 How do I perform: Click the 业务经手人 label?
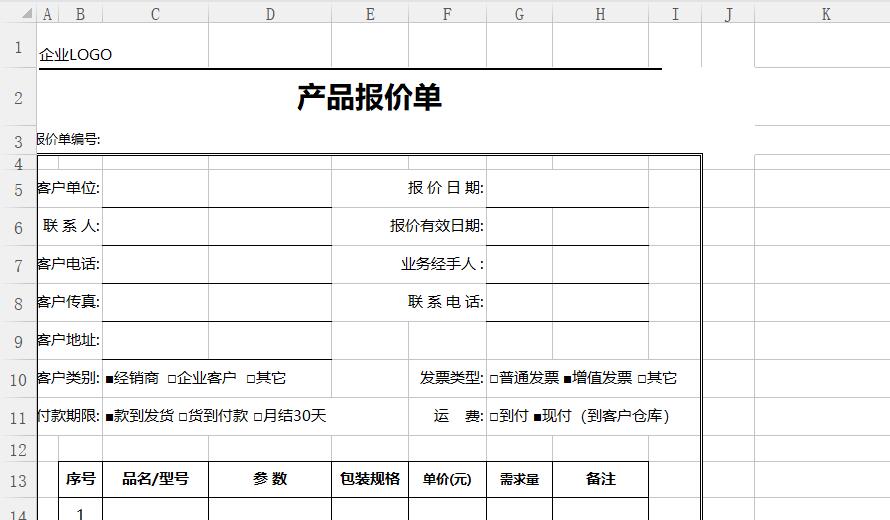click(x=442, y=264)
